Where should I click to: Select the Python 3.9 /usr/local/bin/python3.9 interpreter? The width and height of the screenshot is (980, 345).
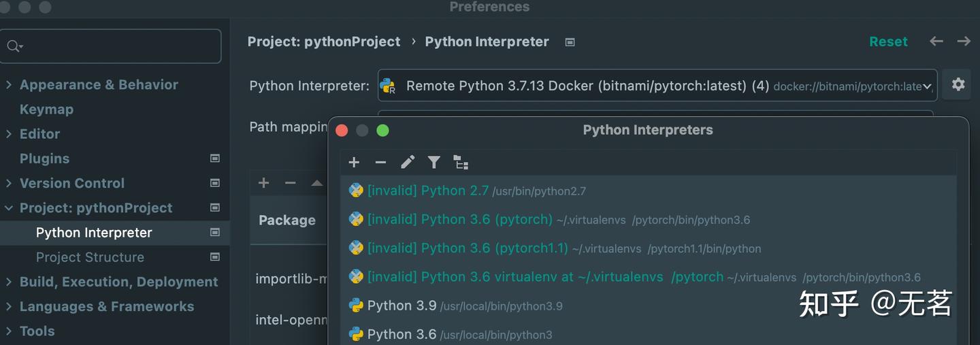pos(648,306)
